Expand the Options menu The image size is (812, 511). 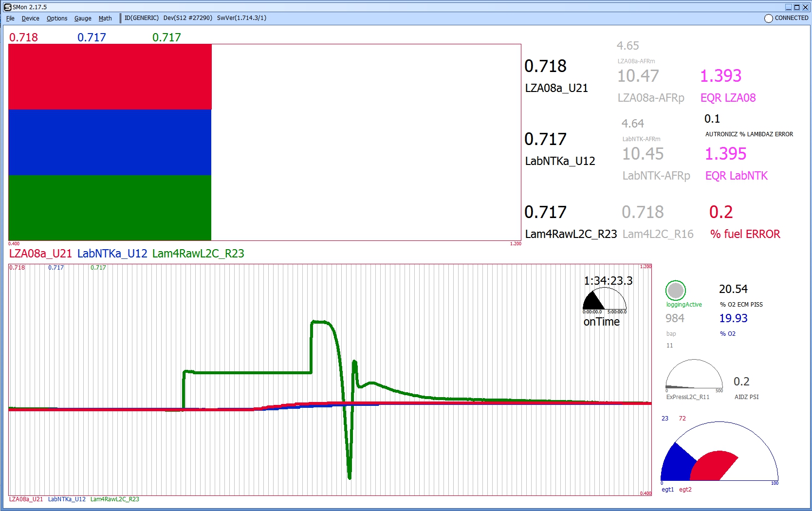click(x=57, y=18)
